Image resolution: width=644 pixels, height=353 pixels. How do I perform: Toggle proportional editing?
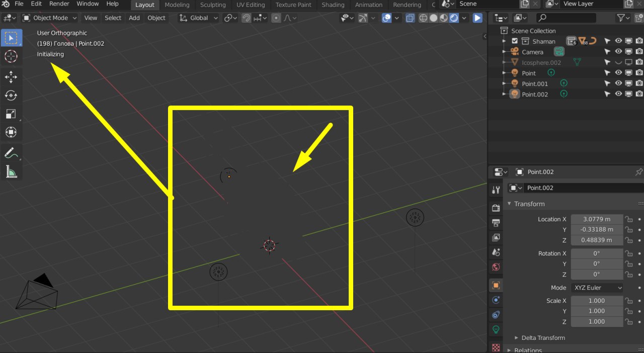(x=276, y=18)
